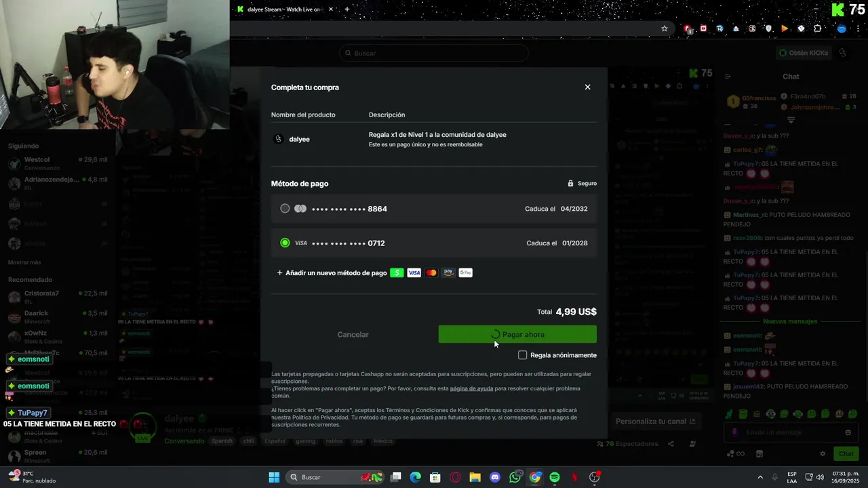Open chat settings gear icon
The height and width of the screenshot is (488, 868).
pyautogui.click(x=823, y=453)
